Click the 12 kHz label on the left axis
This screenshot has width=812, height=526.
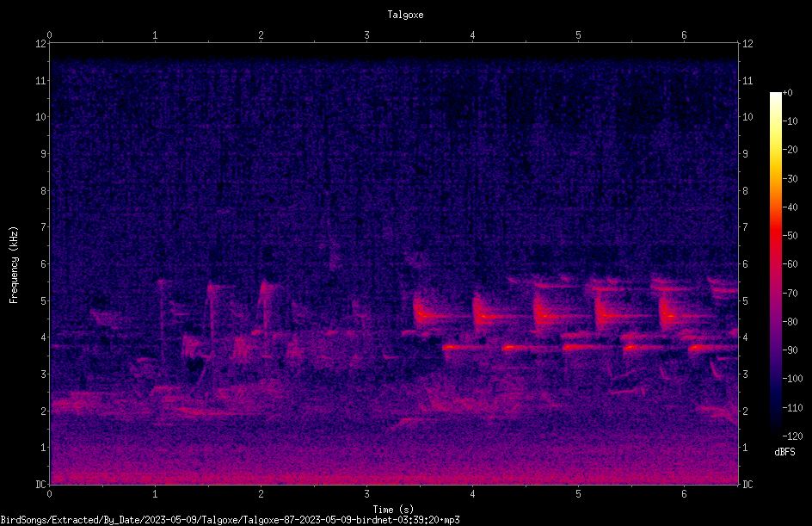tap(41, 44)
